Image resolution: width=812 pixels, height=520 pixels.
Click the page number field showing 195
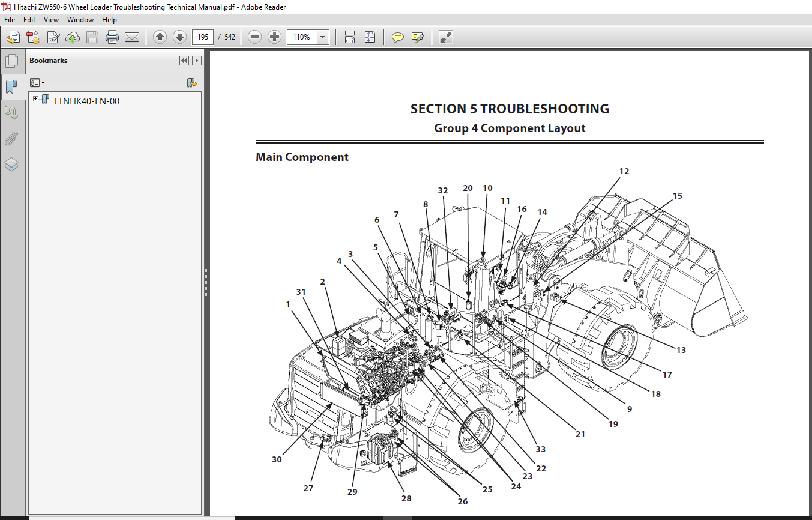point(203,37)
